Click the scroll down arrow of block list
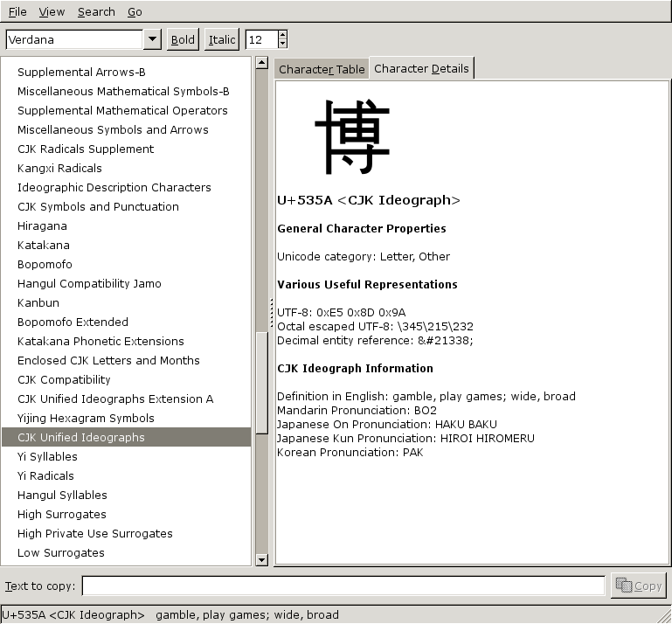This screenshot has width=672, height=624. tap(261, 559)
